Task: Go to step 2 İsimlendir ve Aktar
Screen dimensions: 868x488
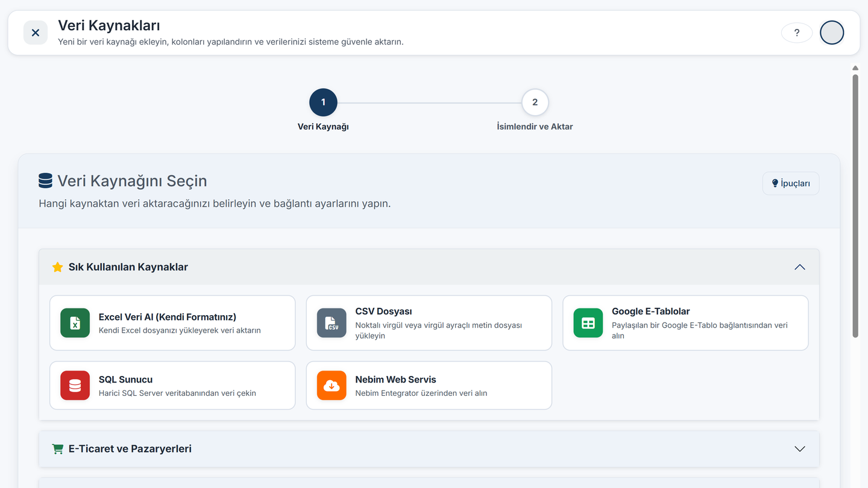Action: tap(535, 102)
